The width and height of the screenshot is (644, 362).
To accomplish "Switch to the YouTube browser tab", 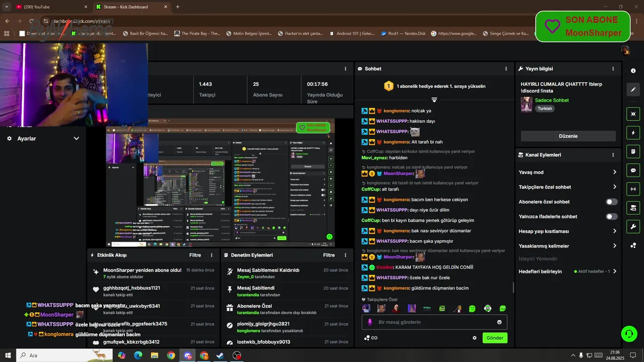I will tap(50, 7).
